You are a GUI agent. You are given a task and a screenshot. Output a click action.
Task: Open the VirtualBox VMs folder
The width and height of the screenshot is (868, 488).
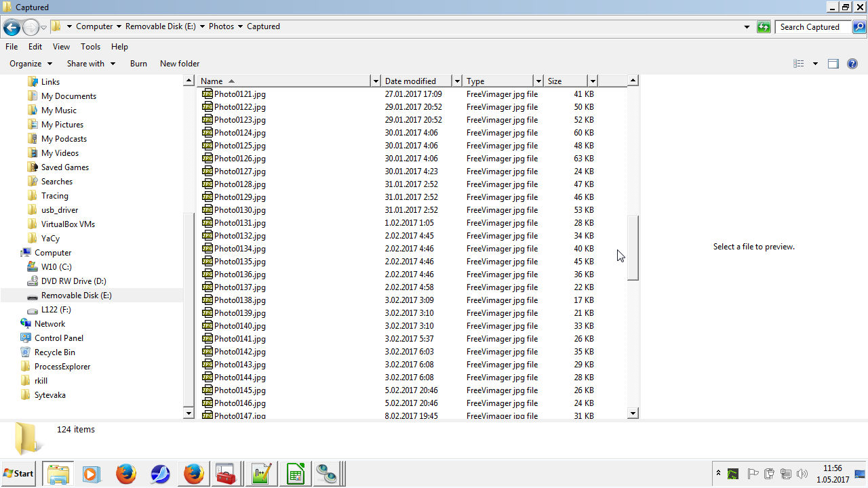coord(68,224)
